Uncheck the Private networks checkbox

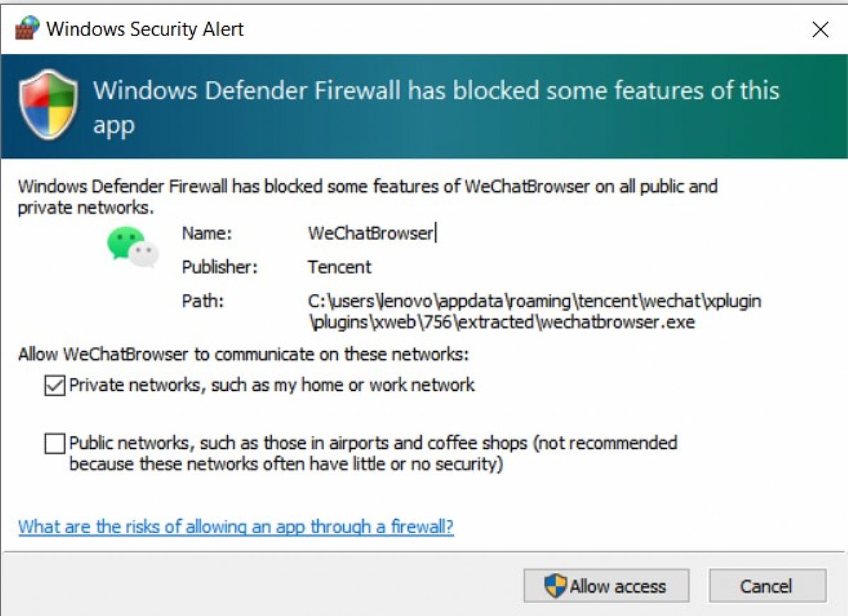pos(55,386)
